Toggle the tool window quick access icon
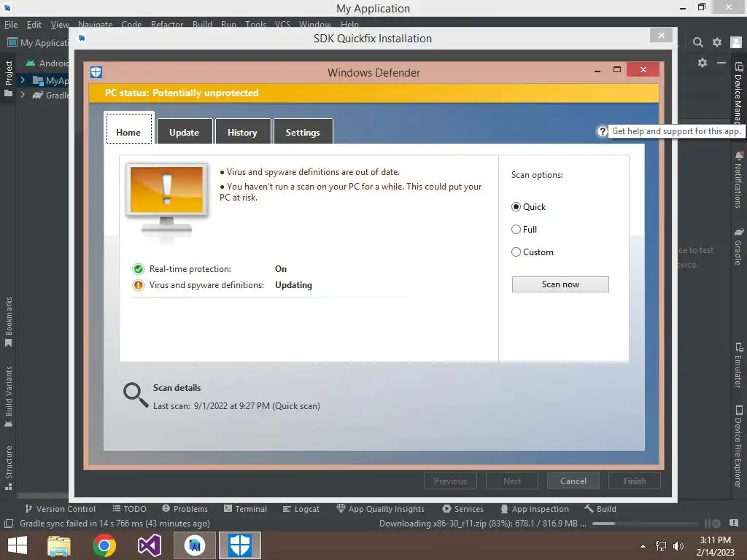747x560 pixels. [9, 524]
